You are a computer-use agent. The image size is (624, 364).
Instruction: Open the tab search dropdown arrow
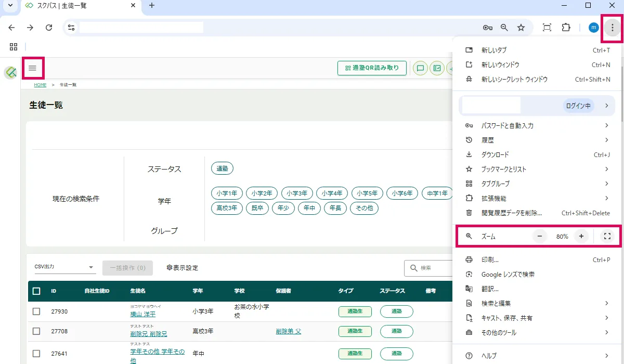(10, 5)
